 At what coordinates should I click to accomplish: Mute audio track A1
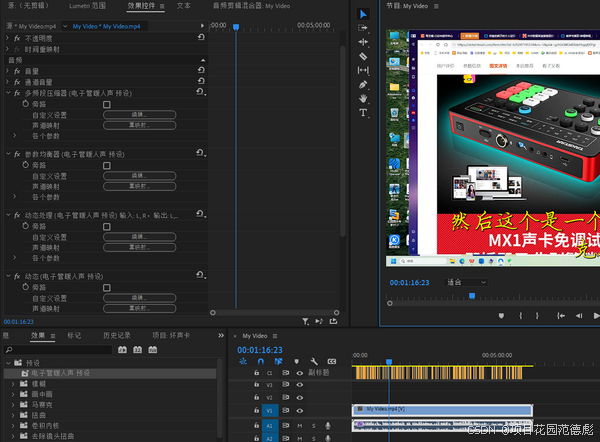[300, 426]
